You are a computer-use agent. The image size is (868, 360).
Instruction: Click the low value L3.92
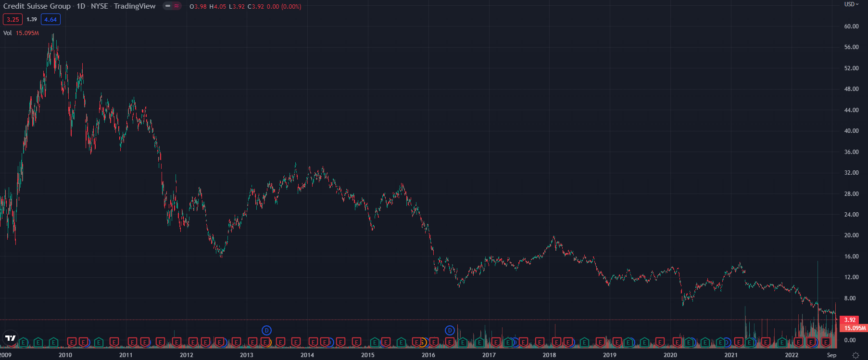[x=237, y=7]
